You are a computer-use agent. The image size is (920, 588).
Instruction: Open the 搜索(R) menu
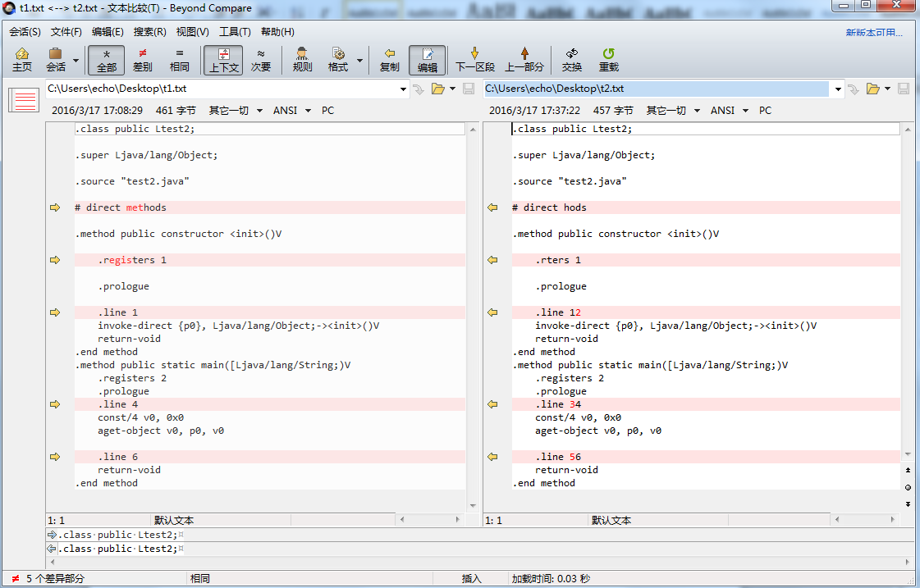(x=149, y=32)
